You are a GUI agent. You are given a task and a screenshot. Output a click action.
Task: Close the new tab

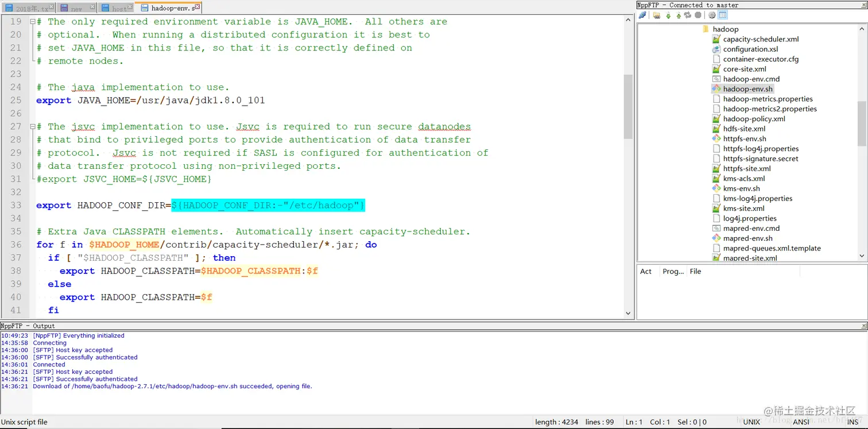point(93,7)
